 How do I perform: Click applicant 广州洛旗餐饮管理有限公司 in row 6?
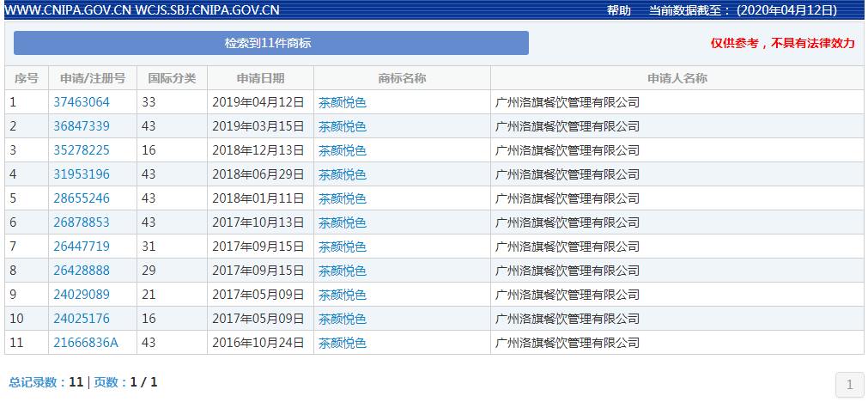pos(568,222)
